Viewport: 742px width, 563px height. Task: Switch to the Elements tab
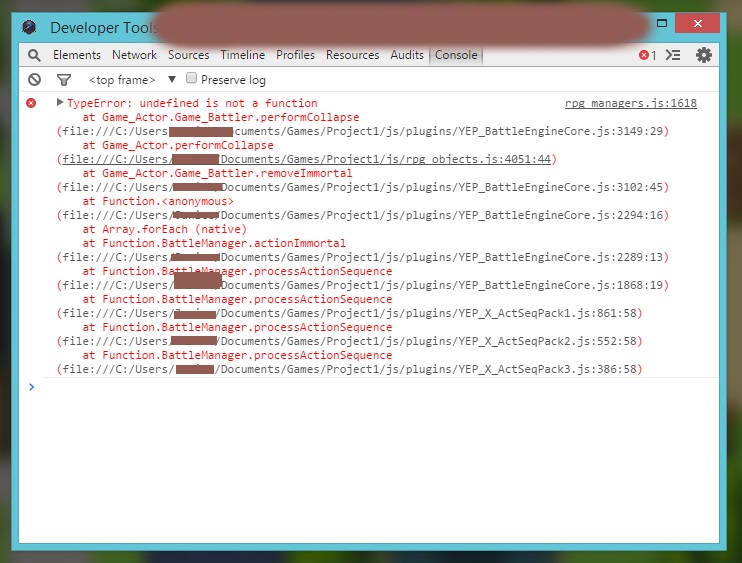coord(77,55)
